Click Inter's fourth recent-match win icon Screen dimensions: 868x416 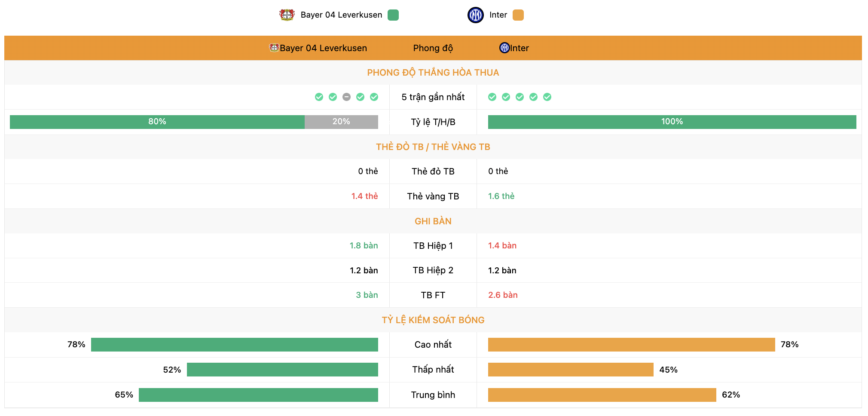(533, 97)
